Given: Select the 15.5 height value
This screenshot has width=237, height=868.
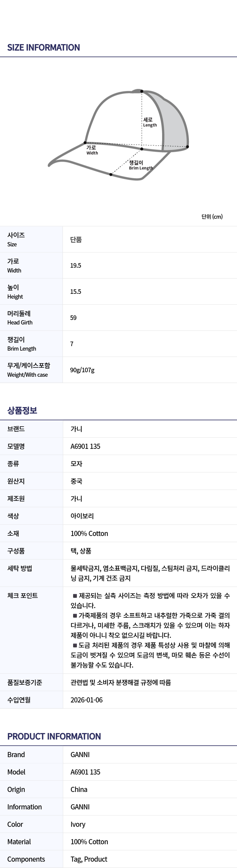Looking at the screenshot, I should tap(75, 291).
